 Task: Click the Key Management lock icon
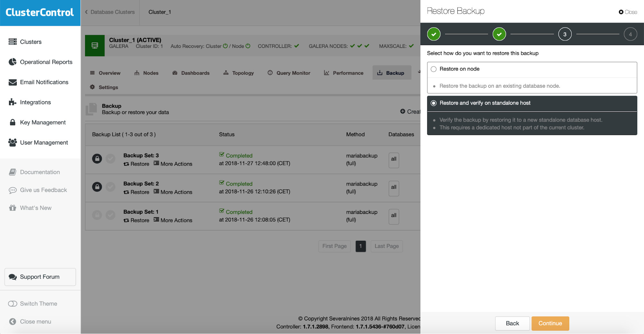13,122
